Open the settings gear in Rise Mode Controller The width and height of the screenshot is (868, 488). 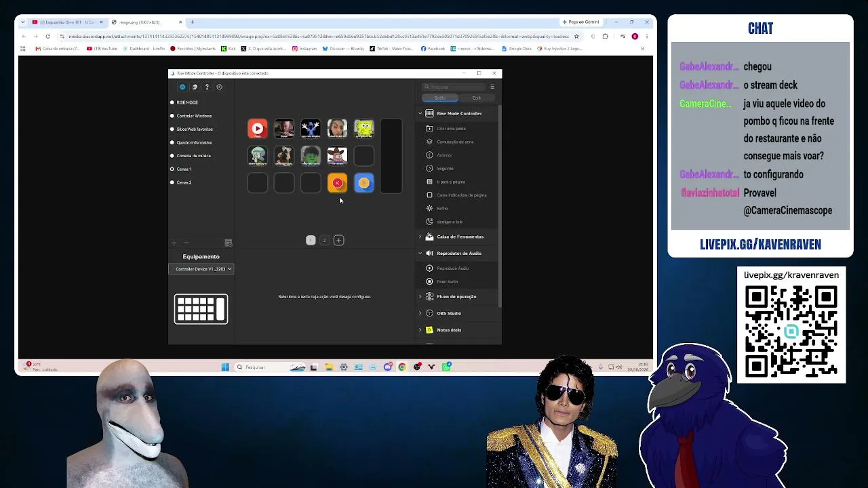pos(219,87)
